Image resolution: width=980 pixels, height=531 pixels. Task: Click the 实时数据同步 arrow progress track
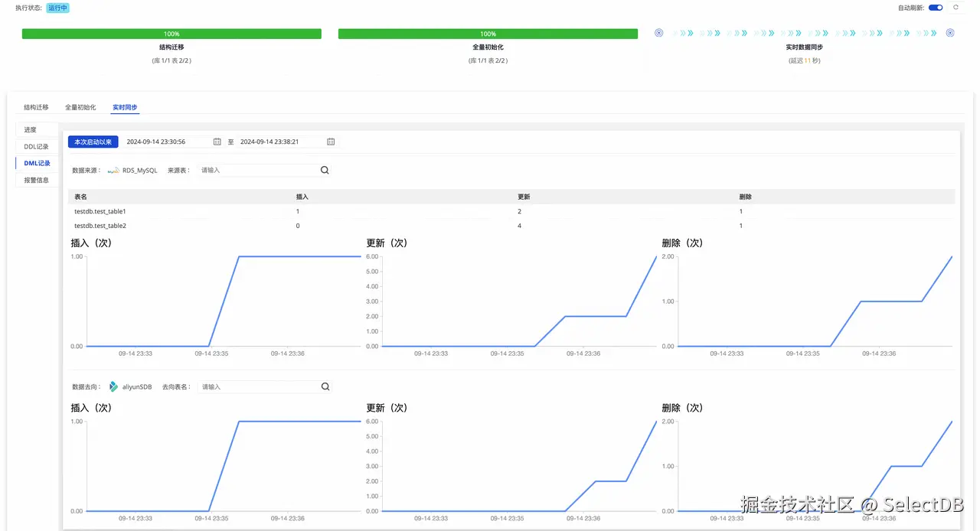[804, 33]
